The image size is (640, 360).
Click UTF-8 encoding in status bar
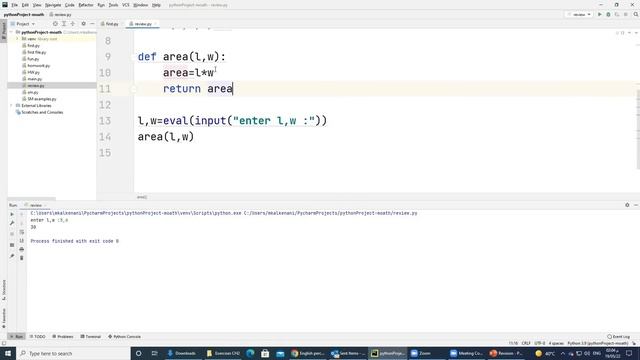pyautogui.click(x=540, y=343)
